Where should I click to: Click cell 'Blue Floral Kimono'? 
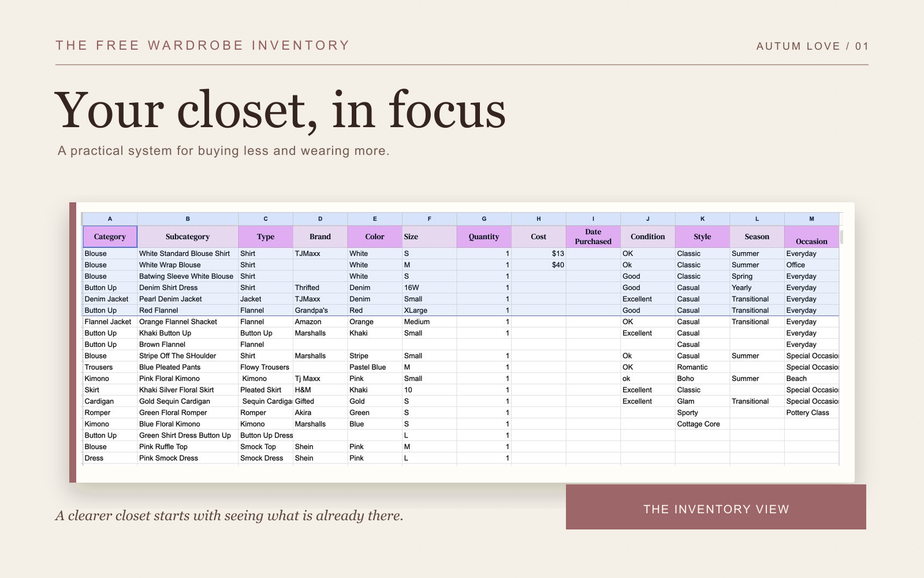point(188,424)
